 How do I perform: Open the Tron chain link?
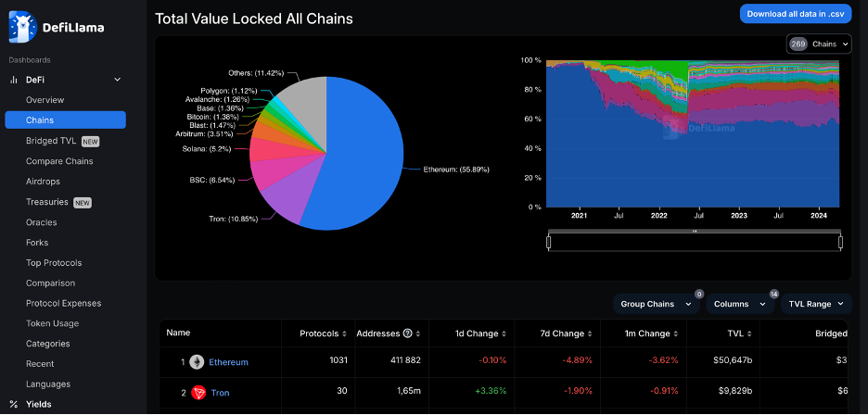tap(221, 393)
